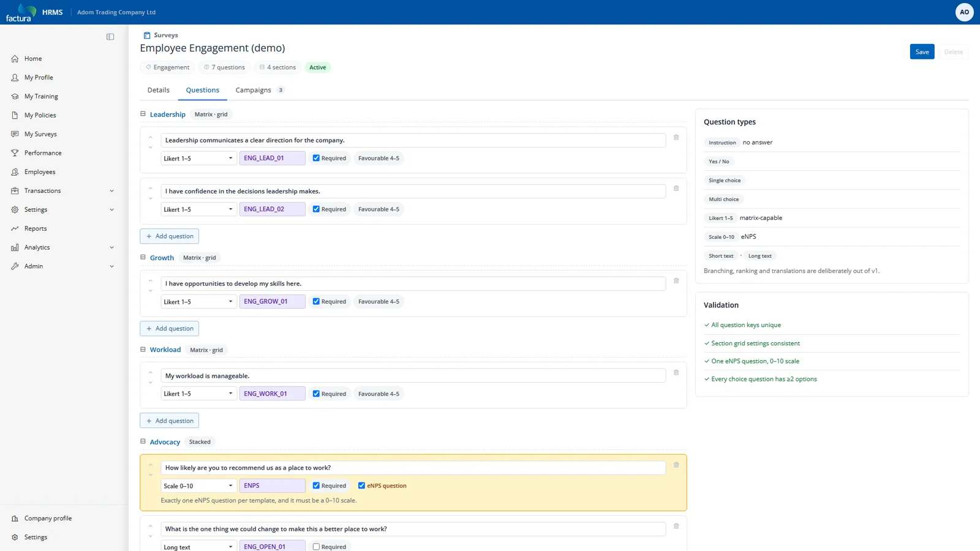Edit the ENG_GROW_01 question key field
Image resolution: width=980 pixels, height=551 pixels.
point(273,301)
